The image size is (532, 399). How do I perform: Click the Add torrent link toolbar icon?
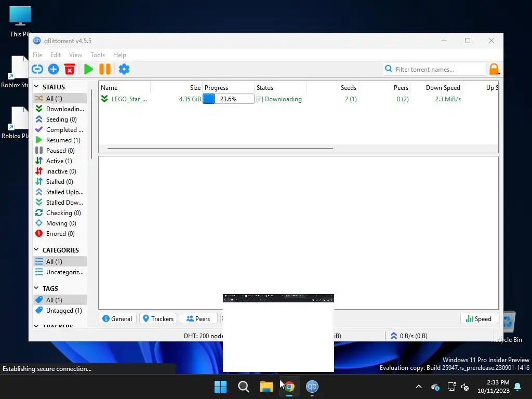(x=37, y=69)
